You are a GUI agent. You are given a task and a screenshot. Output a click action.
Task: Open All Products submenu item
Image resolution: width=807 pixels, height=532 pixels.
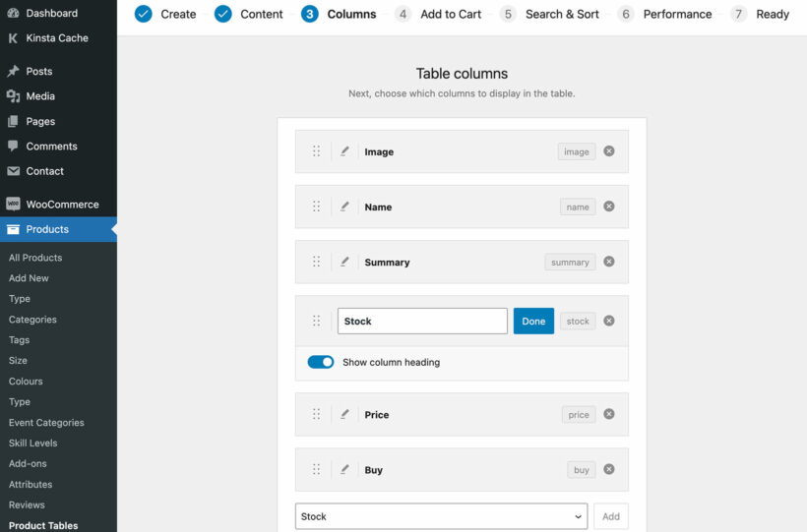[35, 258]
